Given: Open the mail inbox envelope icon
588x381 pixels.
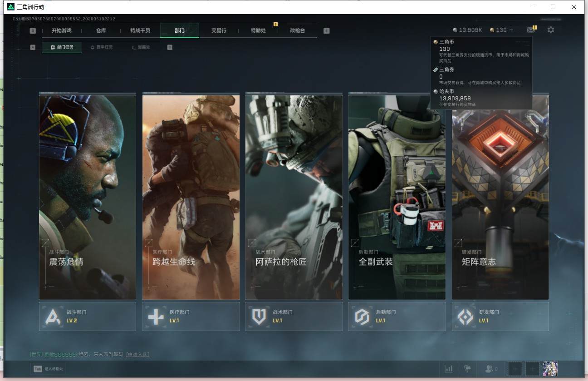Looking at the screenshot, I should [530, 30].
